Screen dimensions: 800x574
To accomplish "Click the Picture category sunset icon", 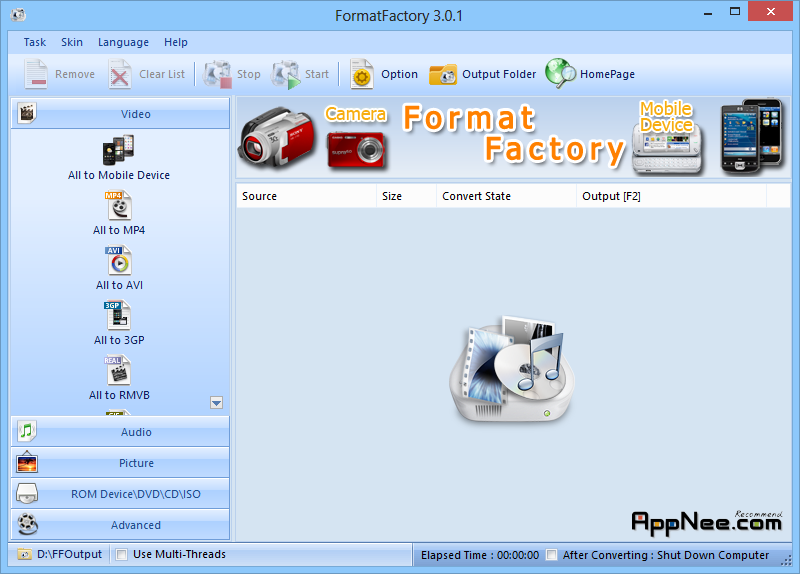I will coord(27,462).
